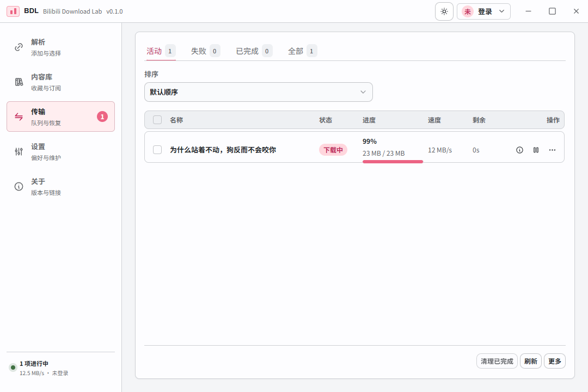Switch to the 活动 tab
Image resolution: width=588 pixels, height=392 pixels.
[161, 51]
